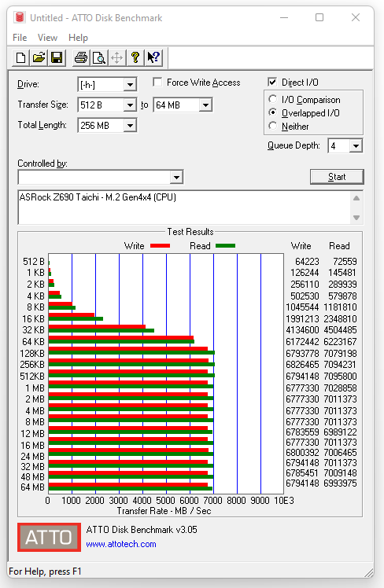
Task: Click the 72559 read value
Action: point(345,261)
